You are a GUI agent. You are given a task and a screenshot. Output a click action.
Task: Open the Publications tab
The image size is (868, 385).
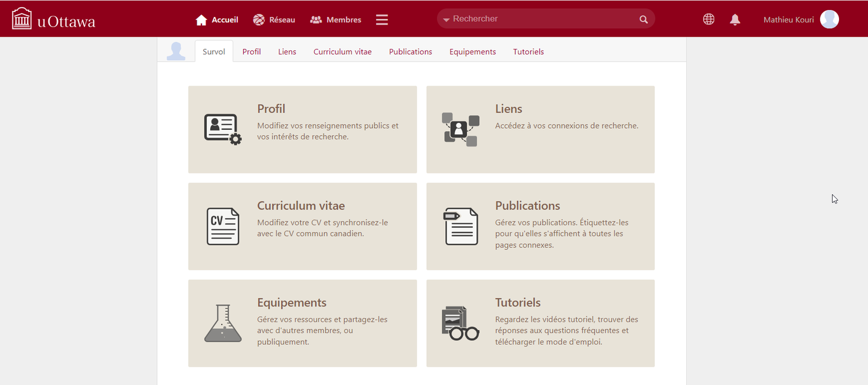410,51
